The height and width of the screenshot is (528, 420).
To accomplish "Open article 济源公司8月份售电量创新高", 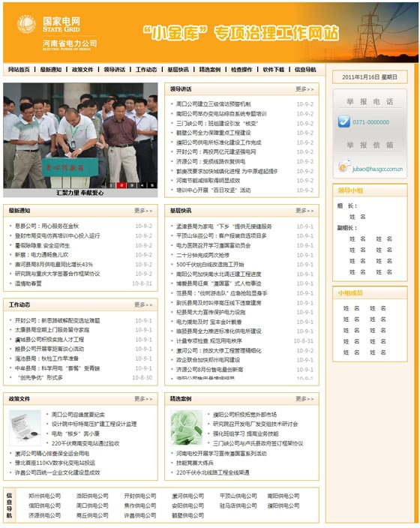I will 209,370.
